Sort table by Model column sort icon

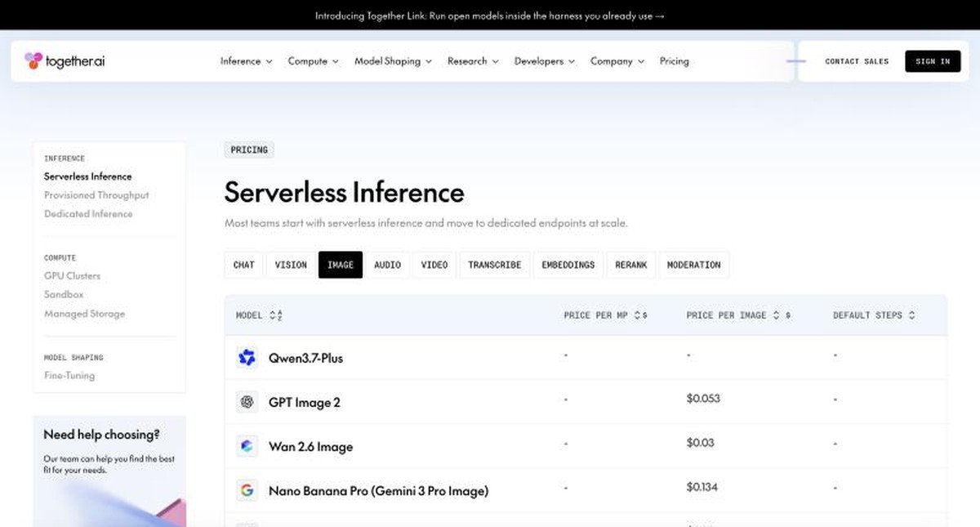pyautogui.click(x=276, y=315)
